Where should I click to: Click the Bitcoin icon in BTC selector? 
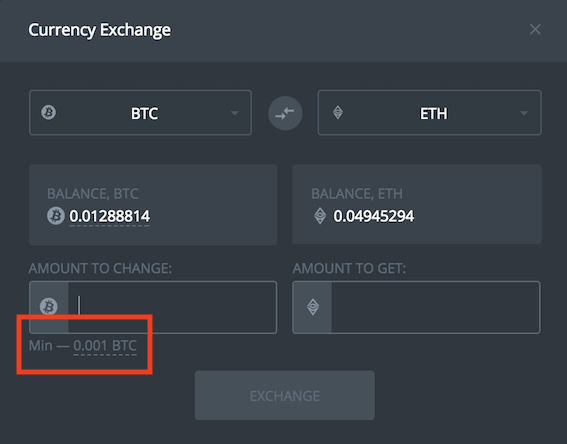coord(48,112)
